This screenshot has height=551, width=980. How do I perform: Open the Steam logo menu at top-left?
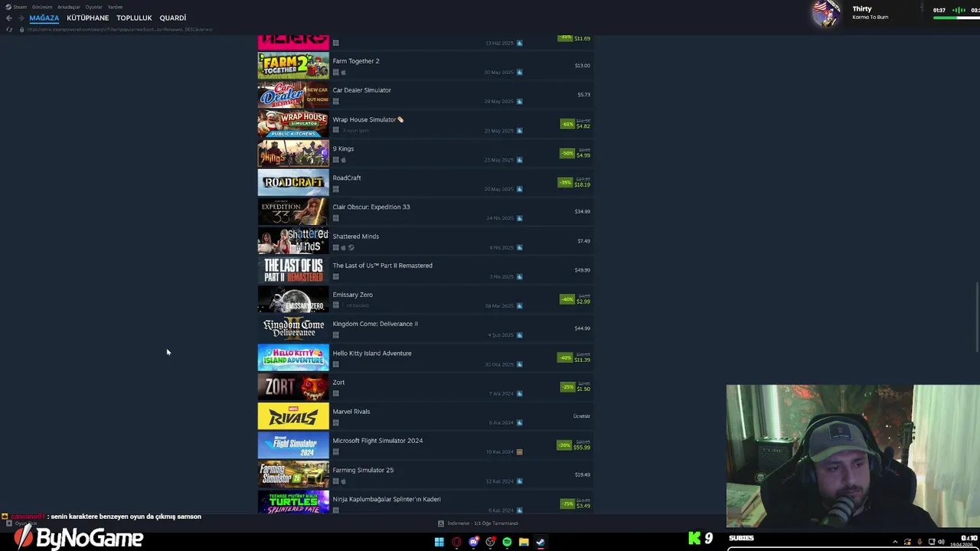8,7
